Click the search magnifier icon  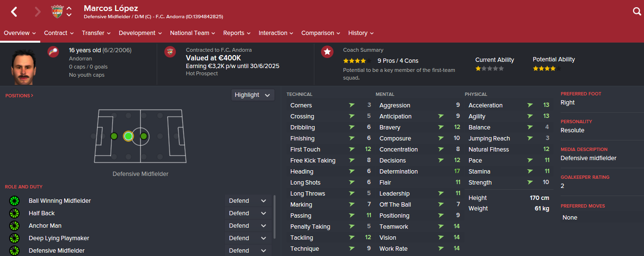[x=636, y=12]
